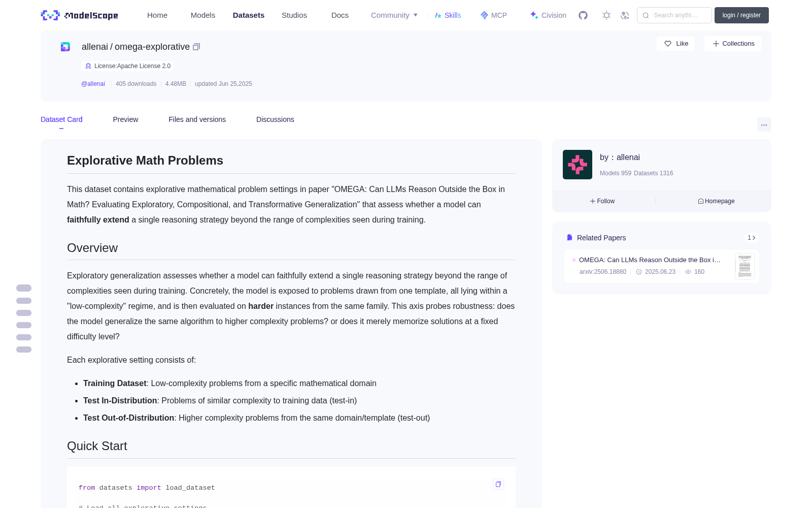The height and width of the screenshot is (508, 812).
Task: Expand the Community dropdown menu
Action: [x=394, y=15]
